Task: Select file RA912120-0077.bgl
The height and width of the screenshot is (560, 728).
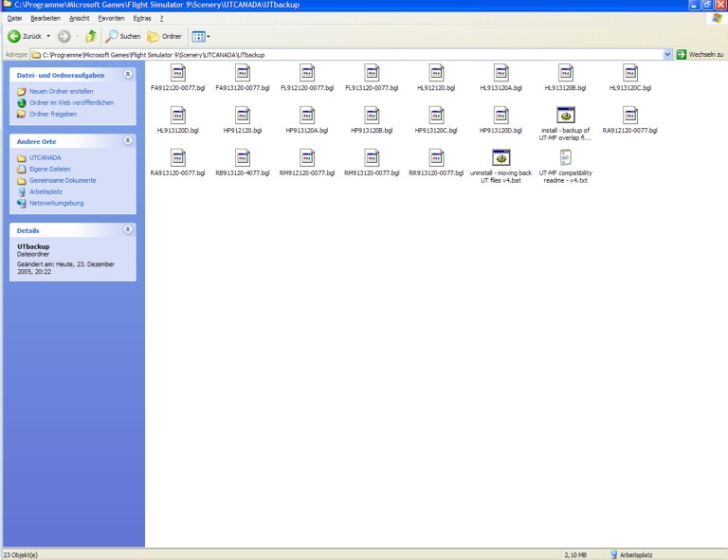Action: (x=630, y=120)
